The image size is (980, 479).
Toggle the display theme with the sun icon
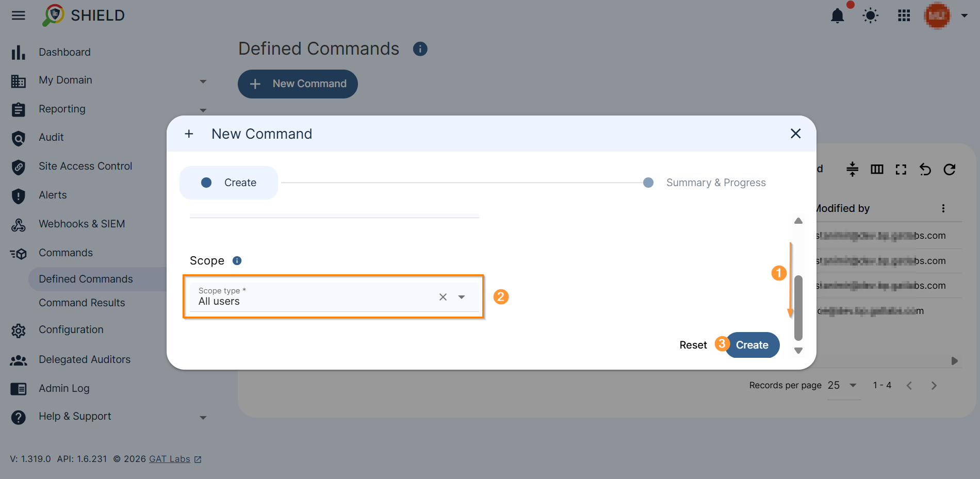[x=870, y=15]
